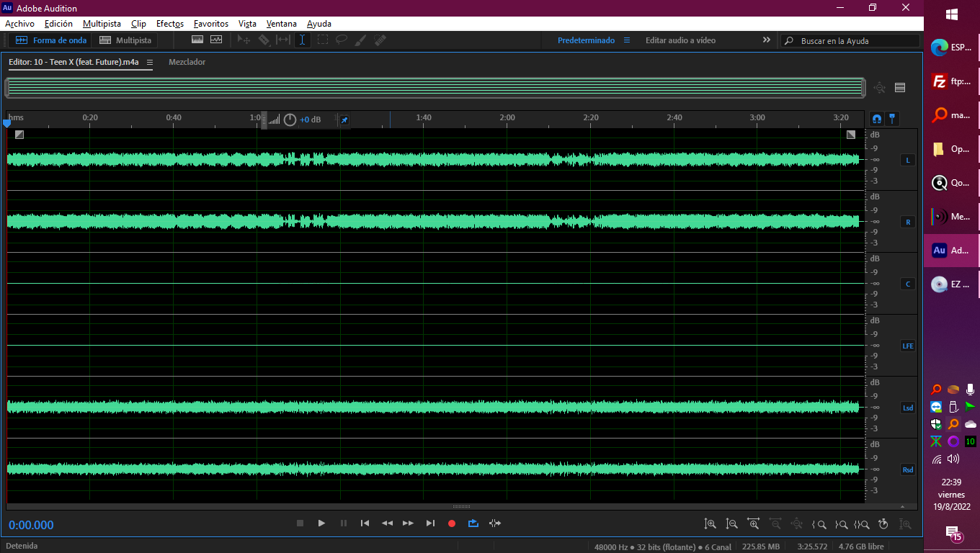Zoom in at the in point
980x553 pixels.
[x=819, y=524]
